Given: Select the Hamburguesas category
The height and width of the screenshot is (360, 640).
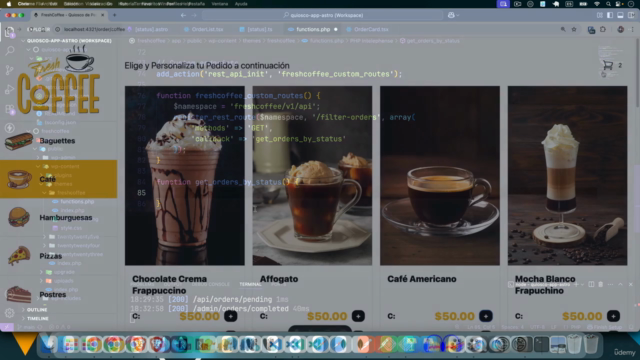Looking at the screenshot, I should pyautogui.click(x=58, y=218).
